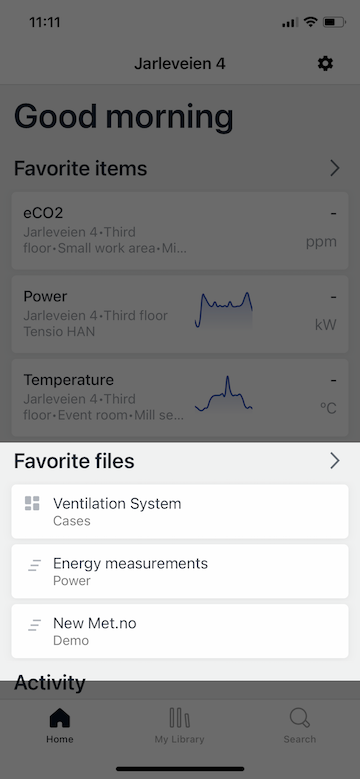Click the Energy measurements list icon

tap(34, 565)
